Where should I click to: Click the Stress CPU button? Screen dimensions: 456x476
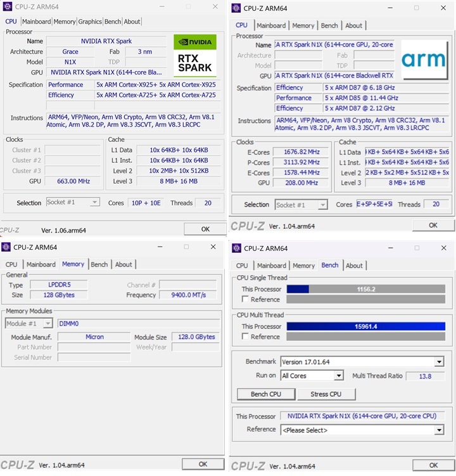tap(326, 394)
